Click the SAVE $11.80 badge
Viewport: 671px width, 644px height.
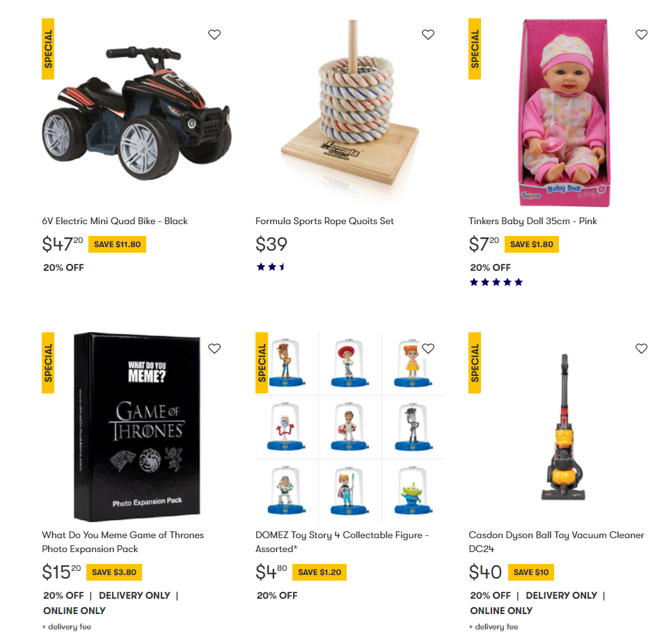pos(117,244)
